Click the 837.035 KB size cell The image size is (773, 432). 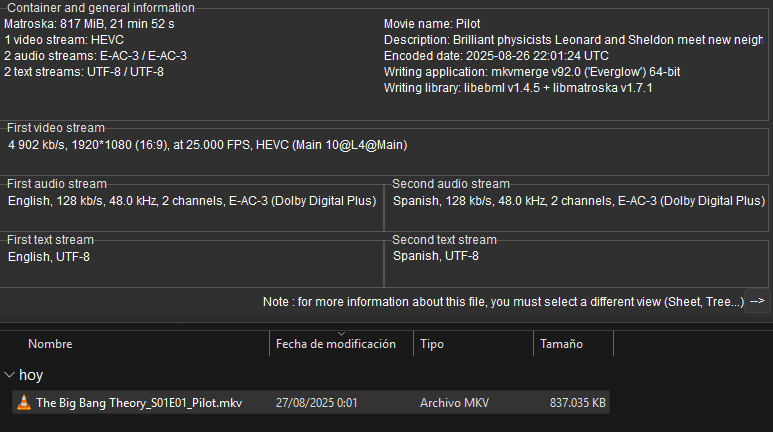[578, 403]
